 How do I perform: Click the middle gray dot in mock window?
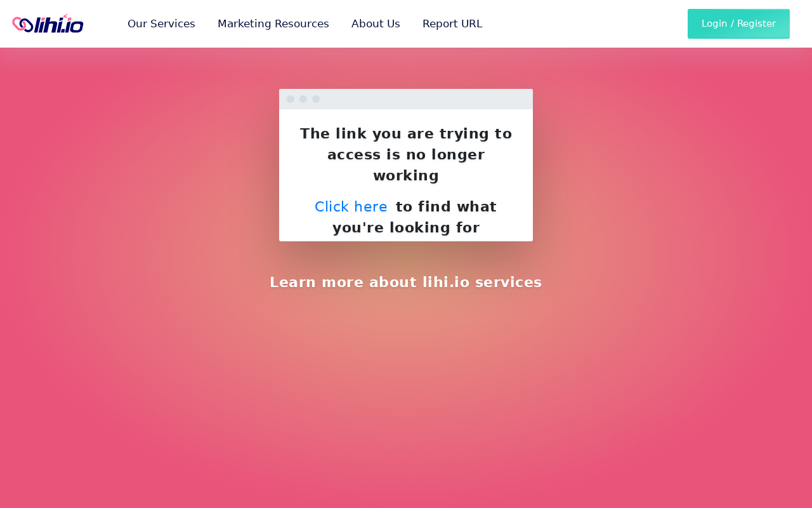pyautogui.click(x=303, y=99)
